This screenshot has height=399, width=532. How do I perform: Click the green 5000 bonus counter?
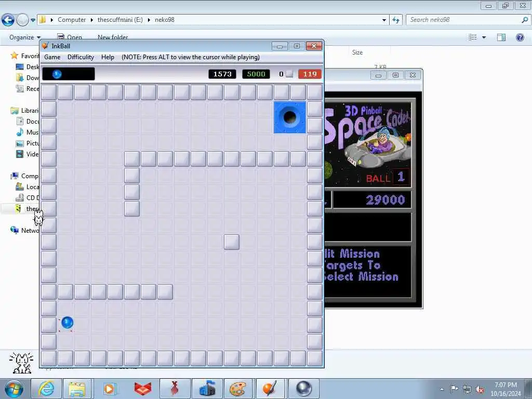click(256, 74)
